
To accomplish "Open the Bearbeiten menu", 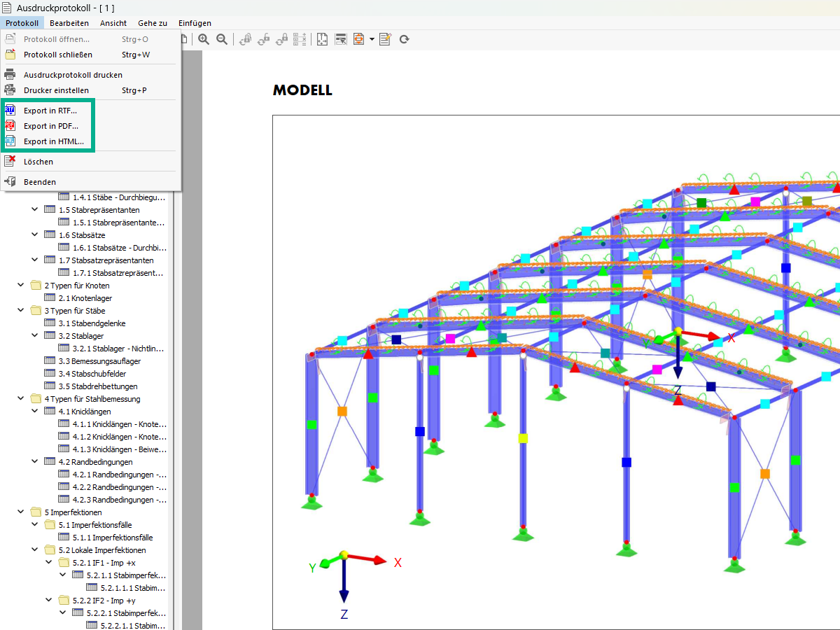I will pos(69,23).
